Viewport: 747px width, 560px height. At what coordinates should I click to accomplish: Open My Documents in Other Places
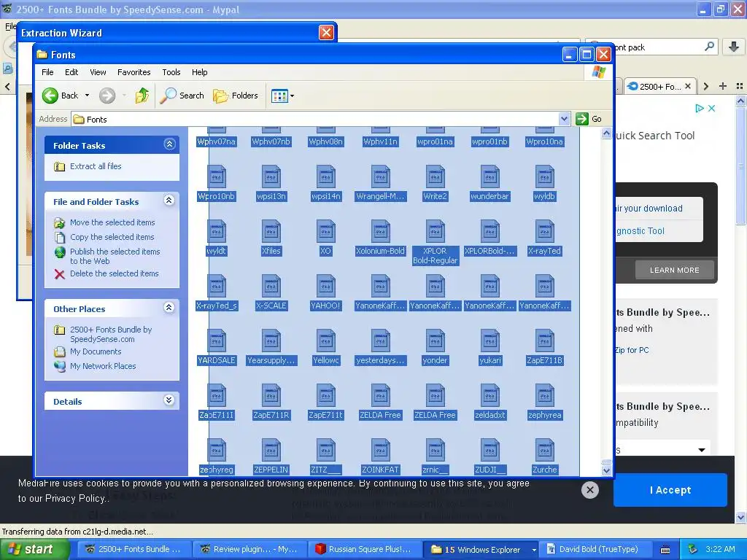point(96,352)
